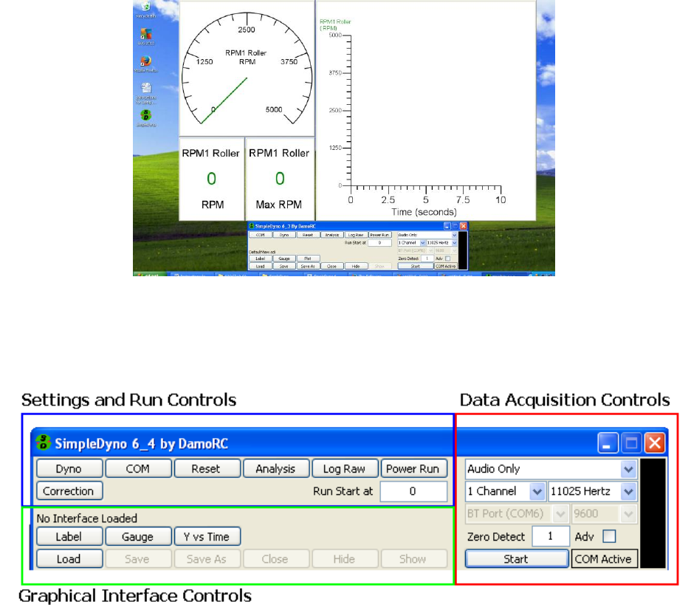Open Analysis in the enlarged 6_4 panel

click(276, 469)
